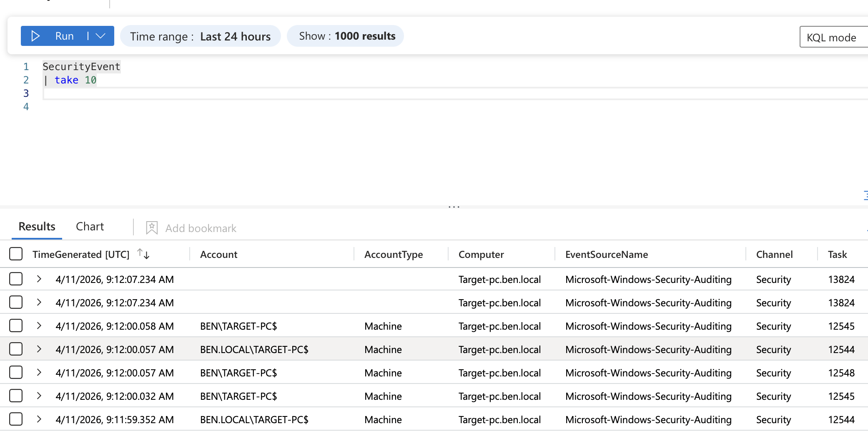Expand the first result row details

coord(39,279)
